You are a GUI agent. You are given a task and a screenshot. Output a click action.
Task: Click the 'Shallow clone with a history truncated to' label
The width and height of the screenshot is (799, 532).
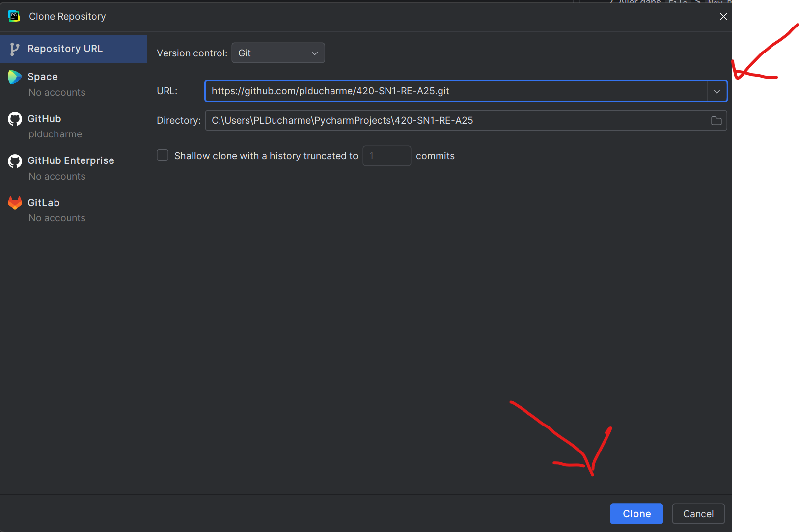click(x=266, y=156)
